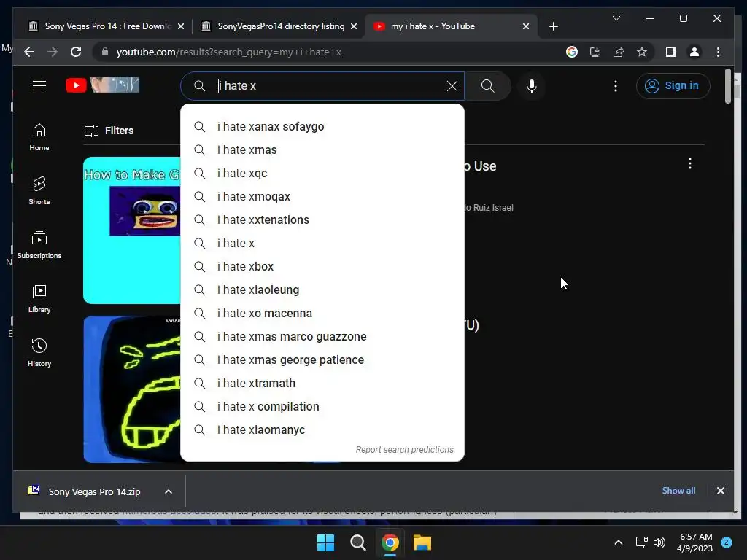Choose suggestion 'i hate xmas george patience'
Image resolution: width=747 pixels, height=560 pixels.
(x=322, y=359)
